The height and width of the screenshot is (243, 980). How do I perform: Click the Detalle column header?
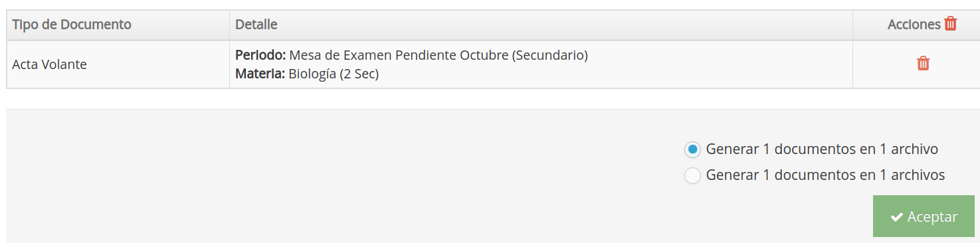(x=256, y=25)
